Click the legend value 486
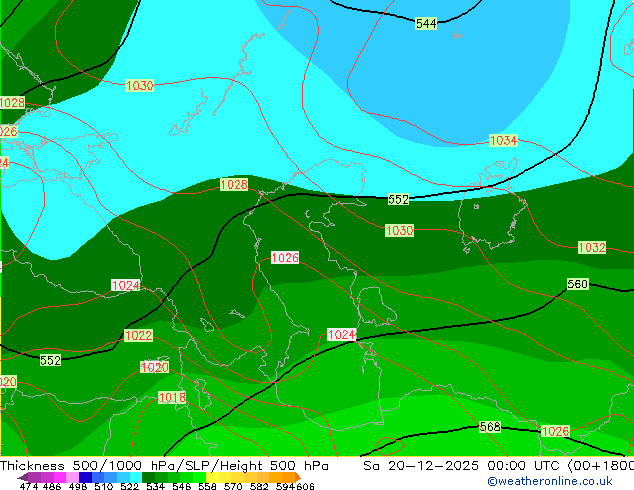The width and height of the screenshot is (634, 490). coord(52,486)
